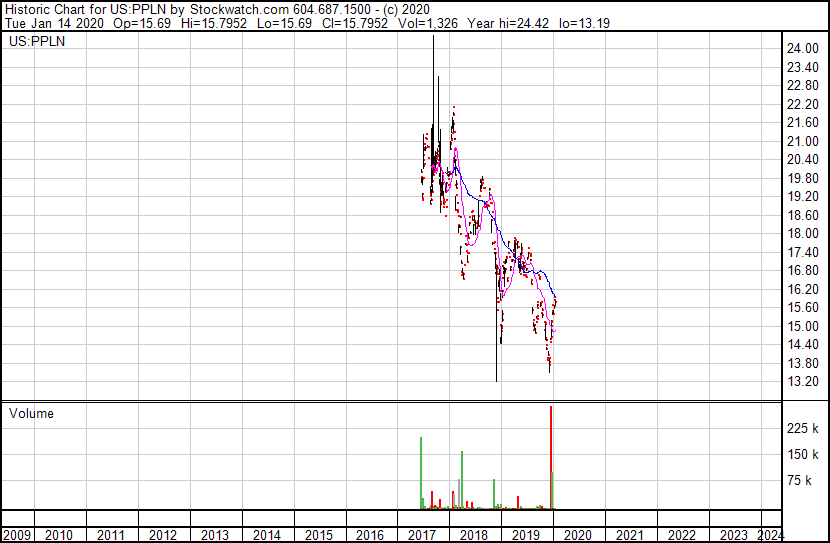Viewport: 830px width, 543px height.
Task: Click the 2016 year label
Action: 369,535
